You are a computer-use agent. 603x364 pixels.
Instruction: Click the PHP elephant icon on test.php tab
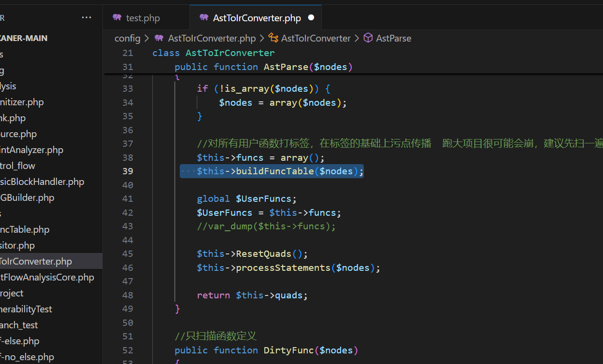(x=117, y=18)
